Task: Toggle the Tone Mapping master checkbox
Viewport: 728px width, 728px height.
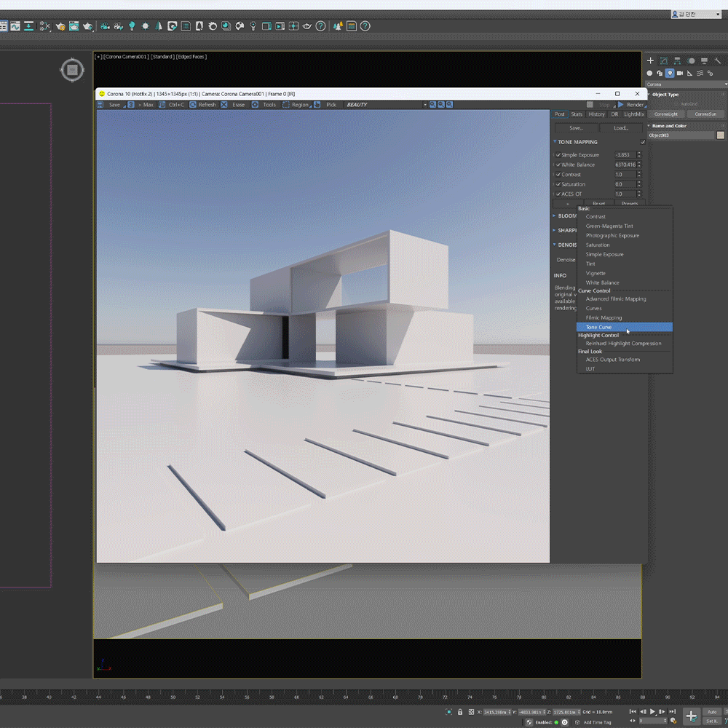Action: pyautogui.click(x=642, y=142)
